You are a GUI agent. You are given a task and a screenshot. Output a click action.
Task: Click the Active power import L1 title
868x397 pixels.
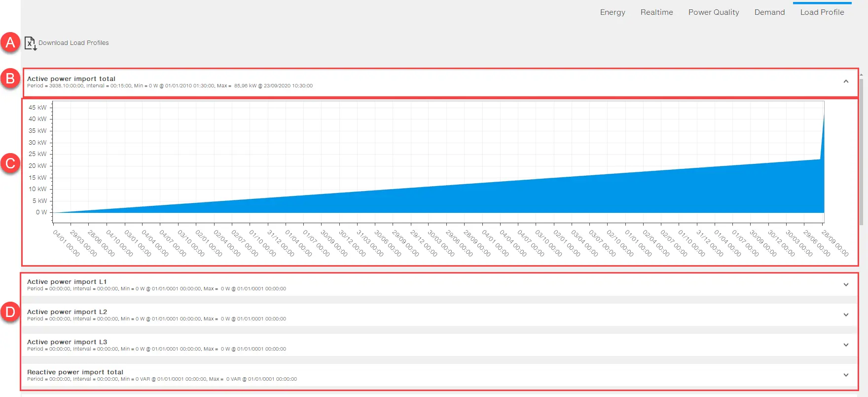tap(67, 281)
